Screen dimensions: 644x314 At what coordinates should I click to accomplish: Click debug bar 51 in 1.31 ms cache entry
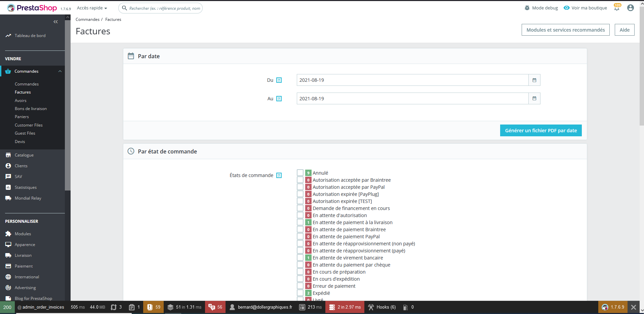pyautogui.click(x=184, y=307)
